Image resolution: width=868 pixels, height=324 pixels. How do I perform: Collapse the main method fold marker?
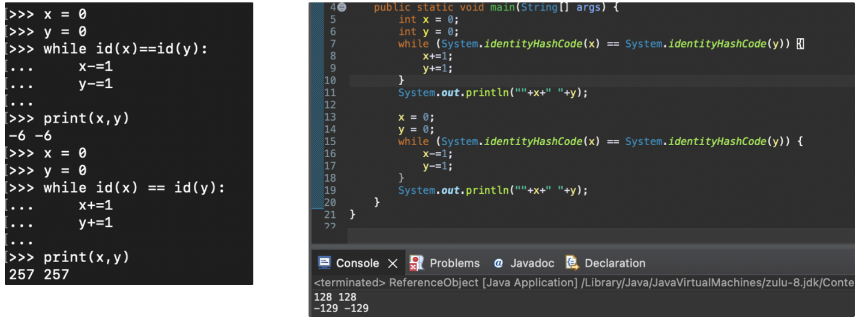point(342,7)
